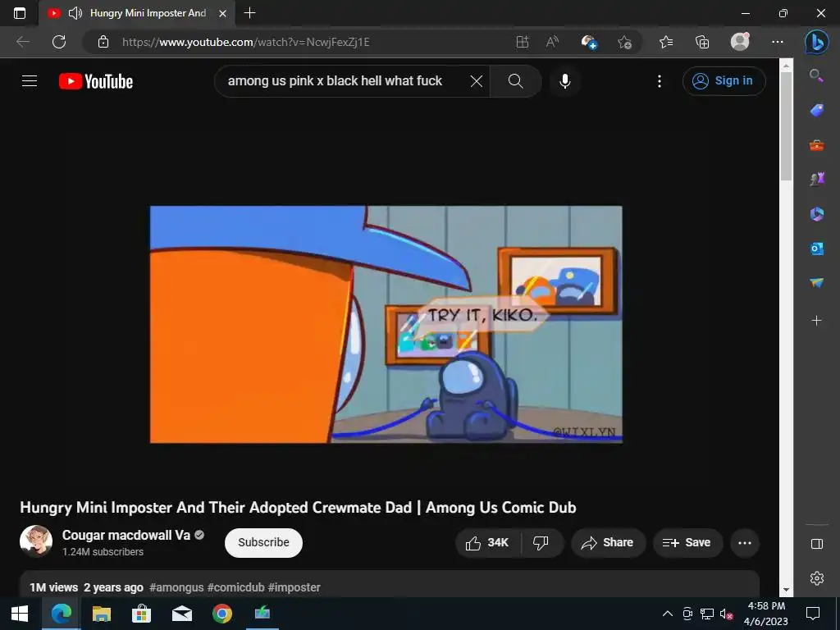Click the page scrollbar down arrow
The width and height of the screenshot is (840, 630).
(x=786, y=590)
